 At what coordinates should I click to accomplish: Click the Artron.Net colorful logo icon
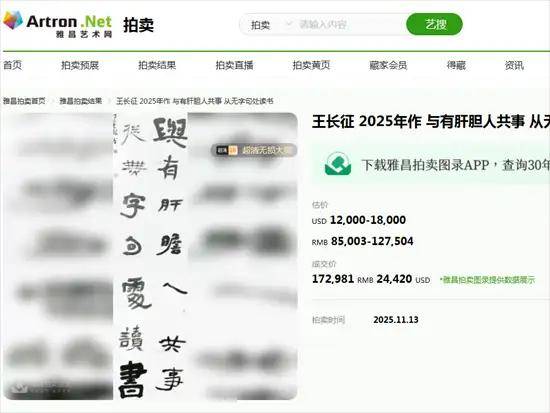[13, 20]
